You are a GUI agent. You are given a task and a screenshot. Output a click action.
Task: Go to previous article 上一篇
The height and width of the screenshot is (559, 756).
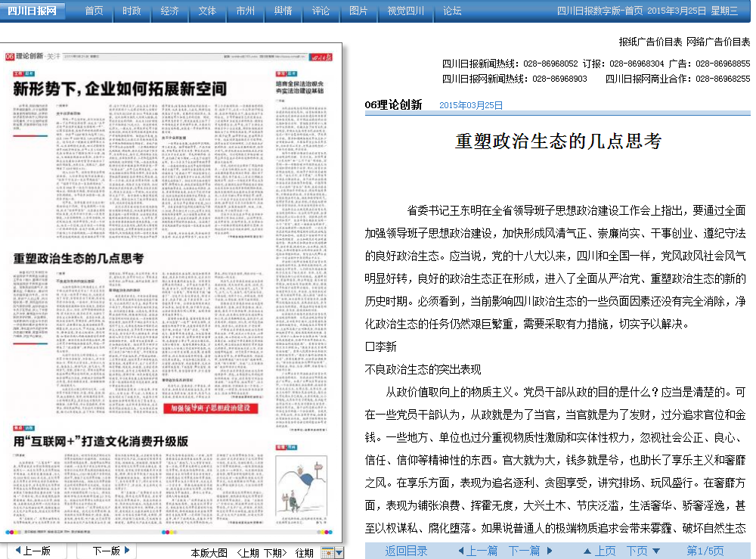pyautogui.click(x=477, y=551)
